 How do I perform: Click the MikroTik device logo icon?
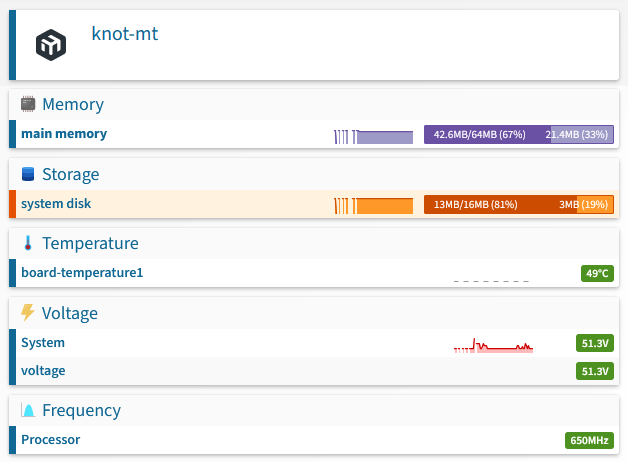point(51,45)
